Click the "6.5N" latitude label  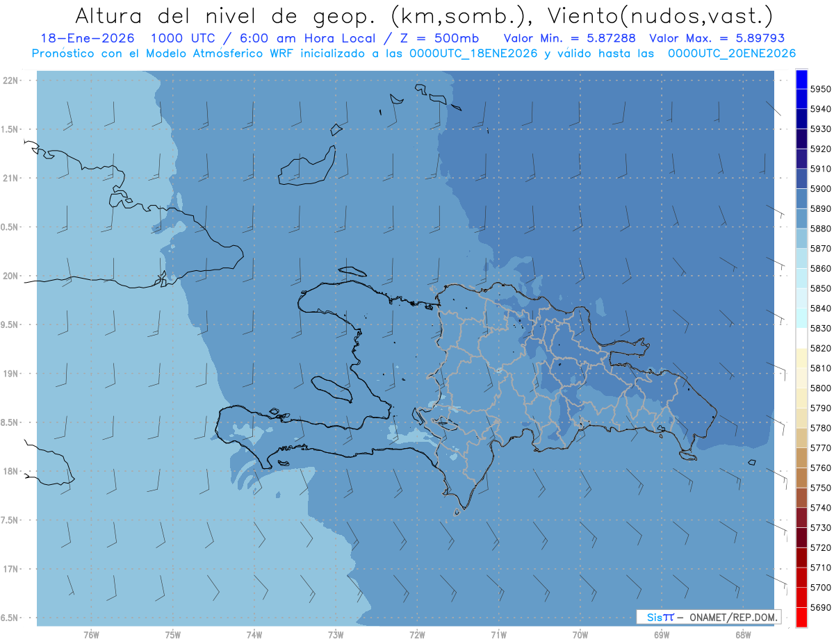pos(10,618)
